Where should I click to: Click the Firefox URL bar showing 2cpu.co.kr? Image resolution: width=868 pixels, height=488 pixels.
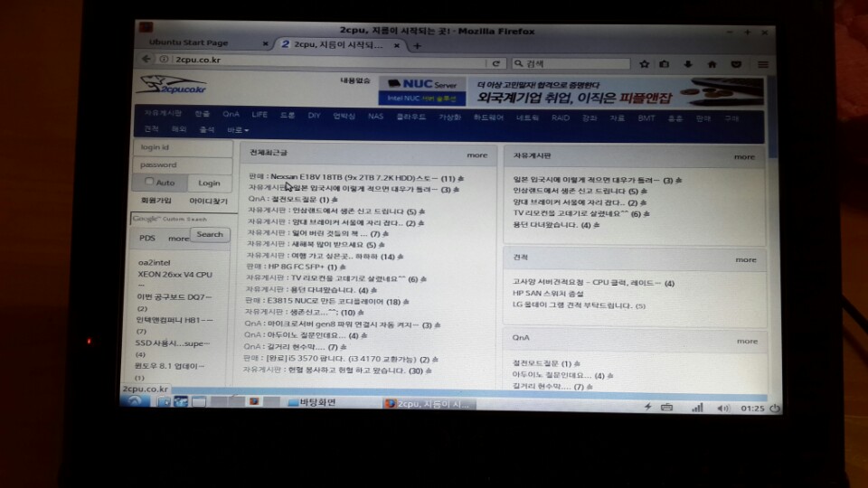329,61
